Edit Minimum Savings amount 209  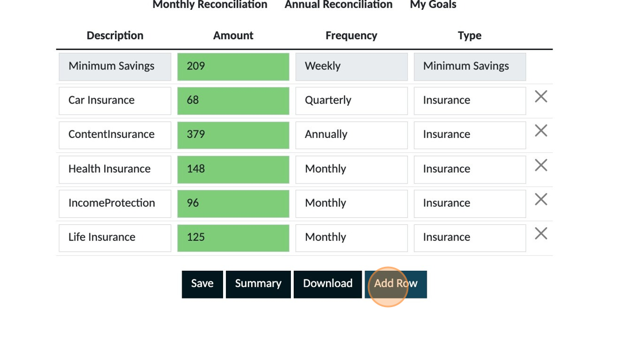click(233, 67)
